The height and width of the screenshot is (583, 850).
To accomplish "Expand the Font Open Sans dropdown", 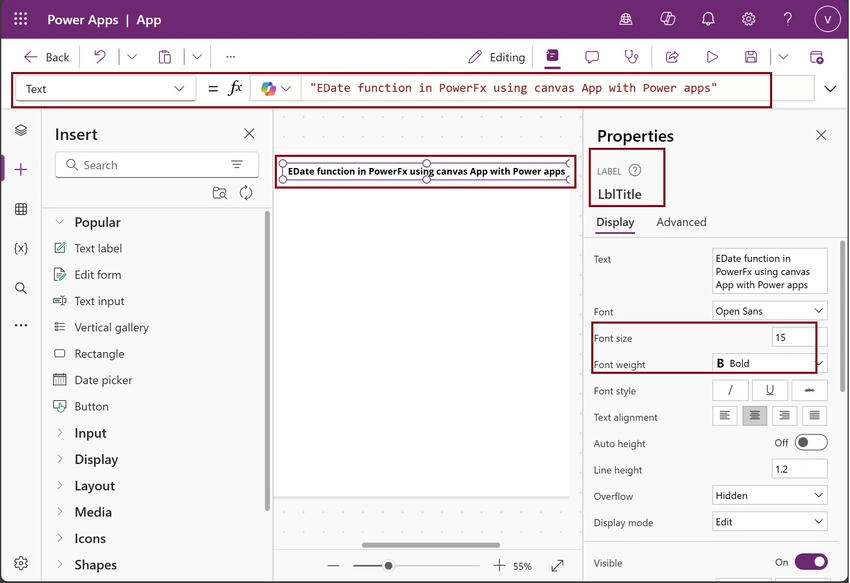I will [x=769, y=311].
